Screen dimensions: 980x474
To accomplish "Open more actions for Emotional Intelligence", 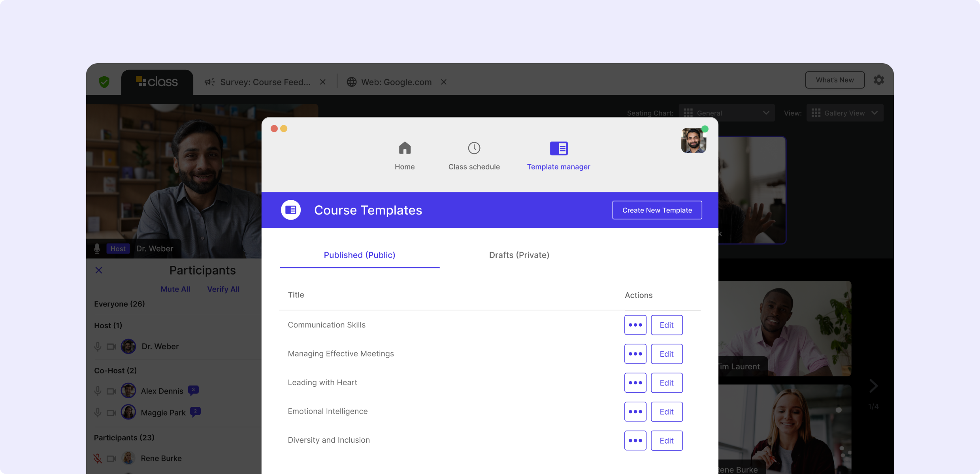I will [635, 412].
